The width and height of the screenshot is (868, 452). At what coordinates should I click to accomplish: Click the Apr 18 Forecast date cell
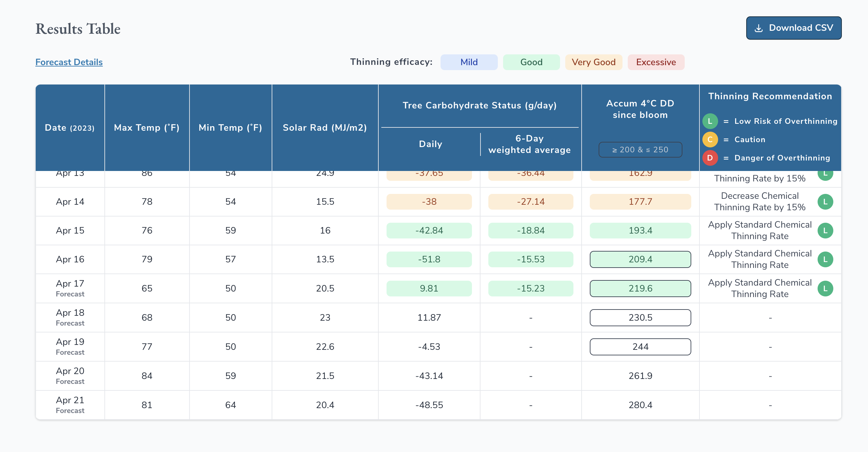coord(70,317)
